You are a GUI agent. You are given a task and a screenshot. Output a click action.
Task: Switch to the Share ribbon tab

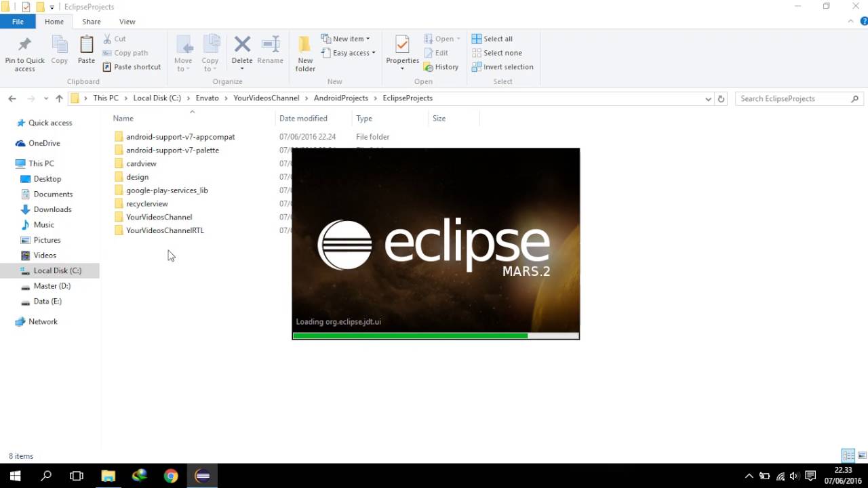click(x=92, y=22)
